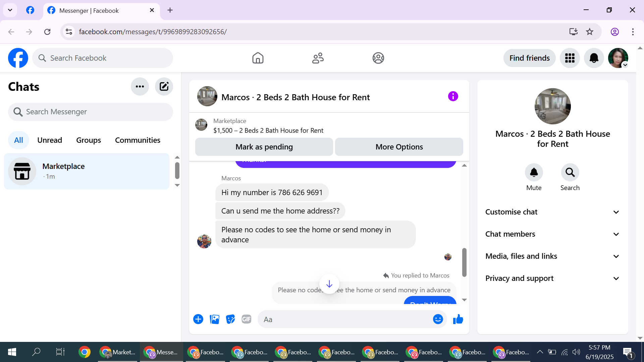Image resolution: width=644 pixels, height=362 pixels.
Task: Install app icon in address bar
Action: [574, 32]
